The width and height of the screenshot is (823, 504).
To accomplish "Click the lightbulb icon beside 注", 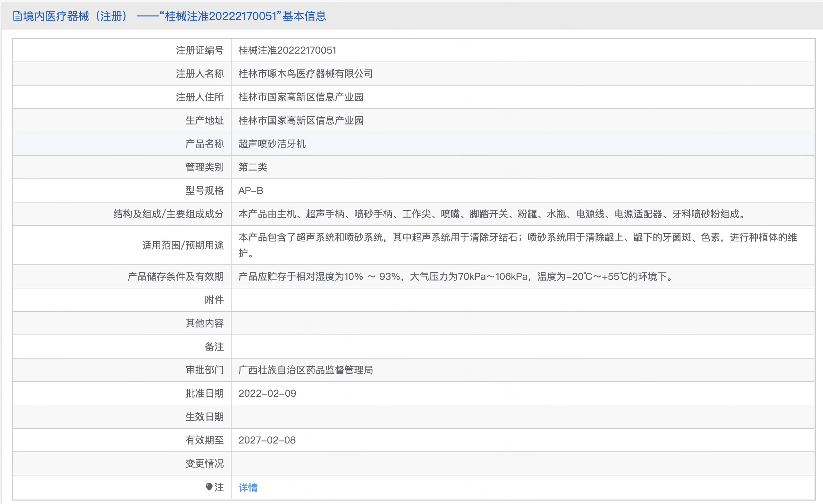I will (209, 487).
